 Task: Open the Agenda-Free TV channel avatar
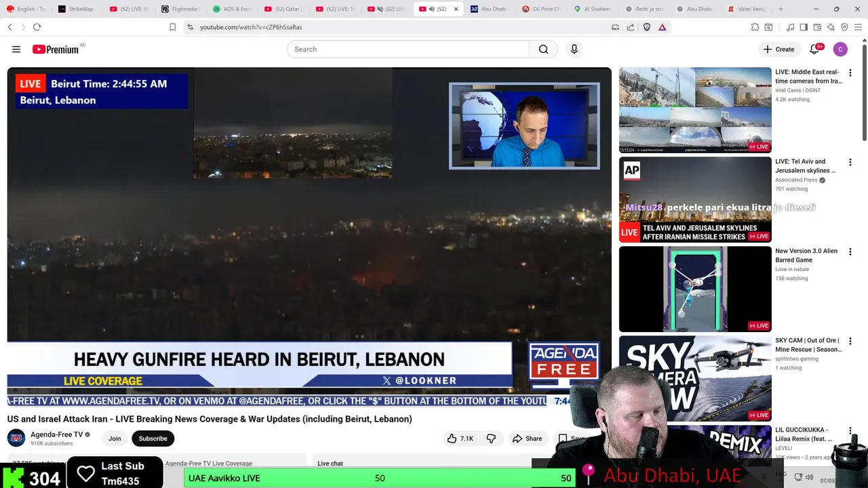[16, 439]
